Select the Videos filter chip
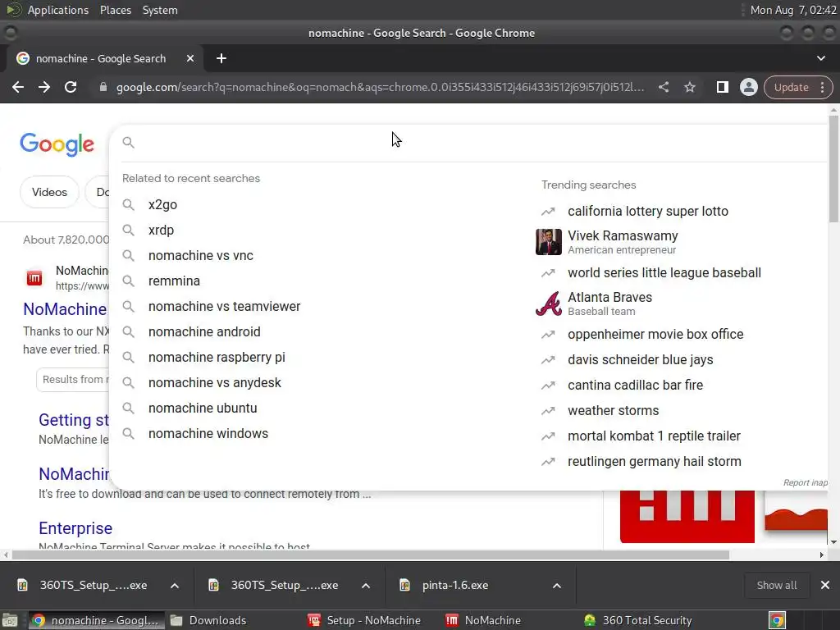The image size is (840, 630). (49, 192)
